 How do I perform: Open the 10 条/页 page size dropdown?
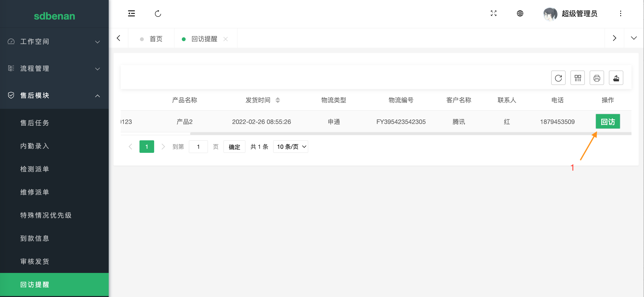pos(290,147)
